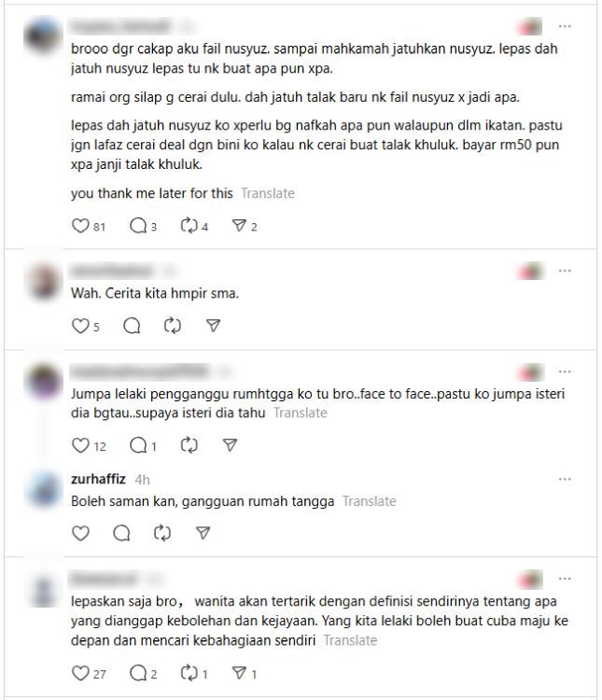View zurhaffiz's profile picture
Image resolution: width=602 pixels, height=700 pixels.
[x=43, y=489]
